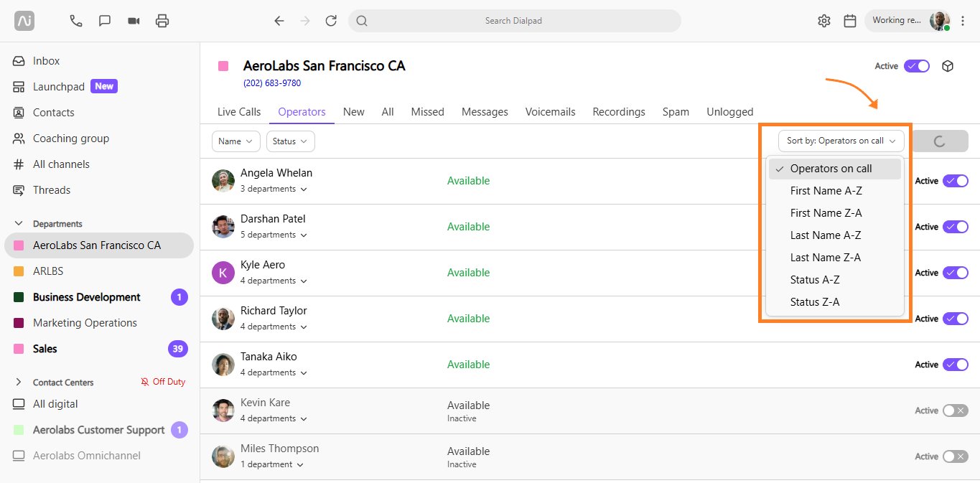The height and width of the screenshot is (483, 980).
Task: Start a video meeting with camera icon
Action: (x=134, y=21)
